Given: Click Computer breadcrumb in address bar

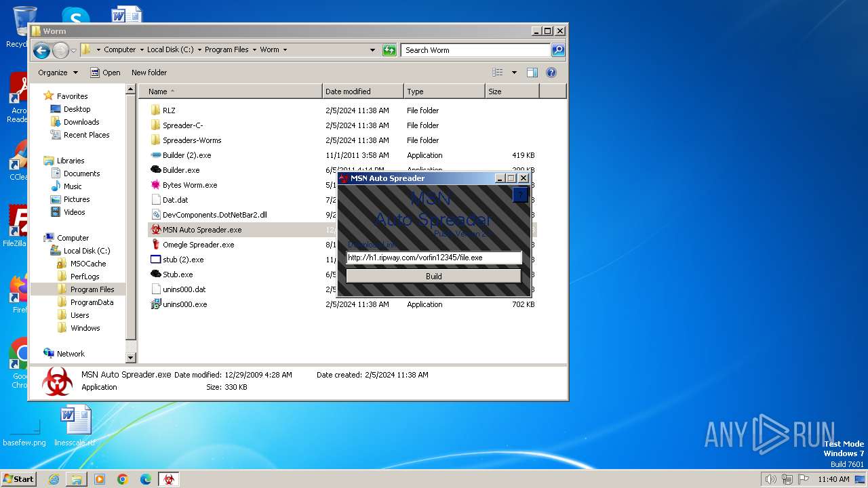Looking at the screenshot, I should (x=119, y=50).
